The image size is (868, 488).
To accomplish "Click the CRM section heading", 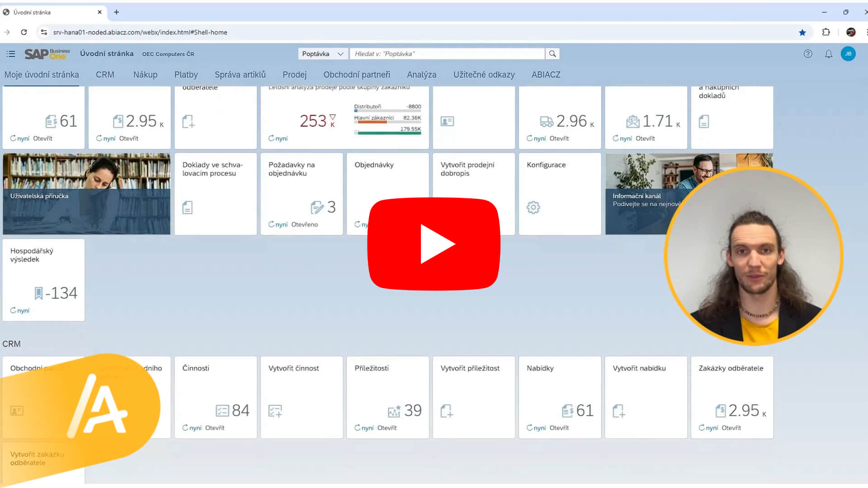I will tap(11, 344).
